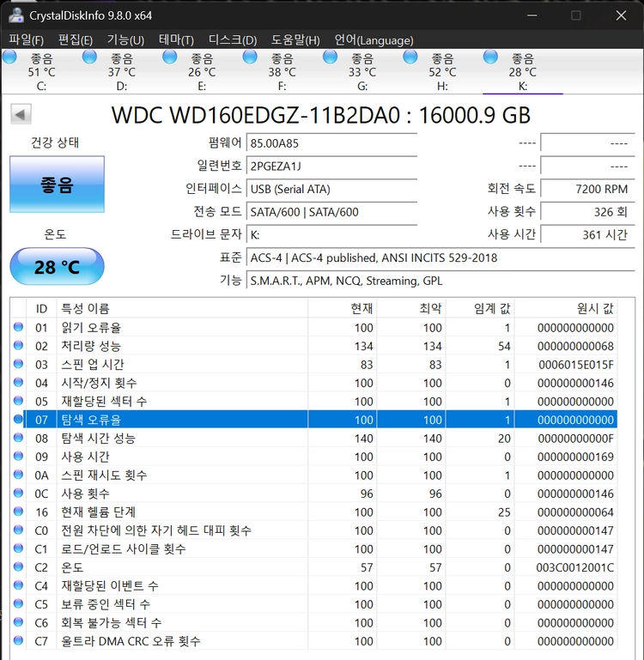The height and width of the screenshot is (660, 644).
Task: Click the rotation speed field 7200 RPM
Action: (x=587, y=189)
